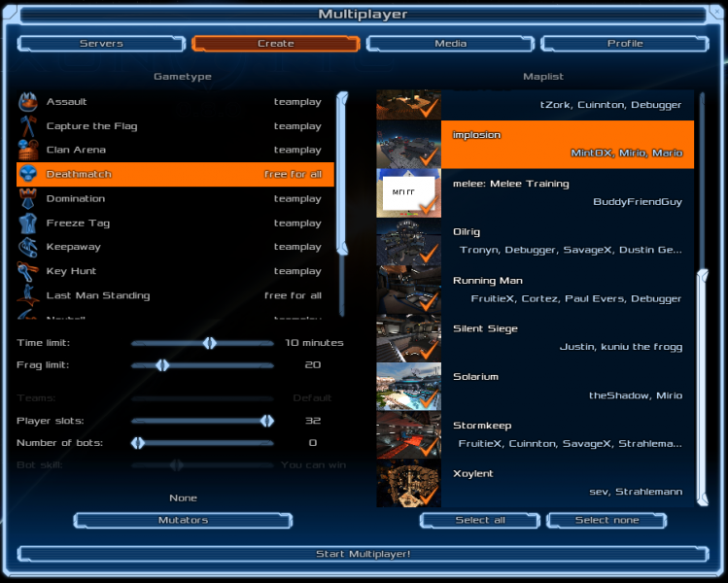Viewport: 728px width, 583px height.
Task: Click the Last Man Standing icon
Action: pyautogui.click(x=28, y=295)
